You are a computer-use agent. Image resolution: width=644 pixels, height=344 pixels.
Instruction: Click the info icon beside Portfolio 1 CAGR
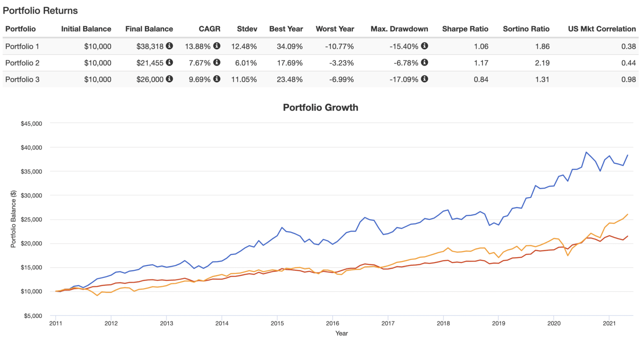(217, 46)
